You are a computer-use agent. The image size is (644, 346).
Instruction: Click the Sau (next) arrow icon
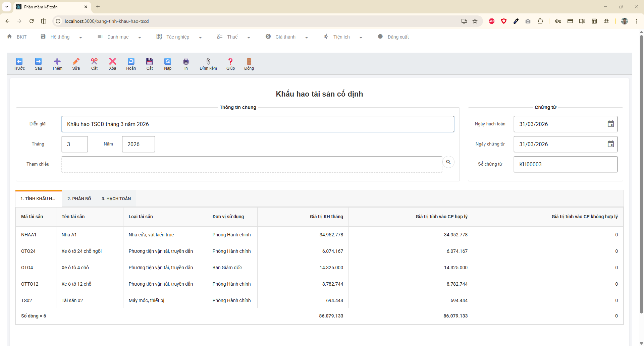click(38, 61)
